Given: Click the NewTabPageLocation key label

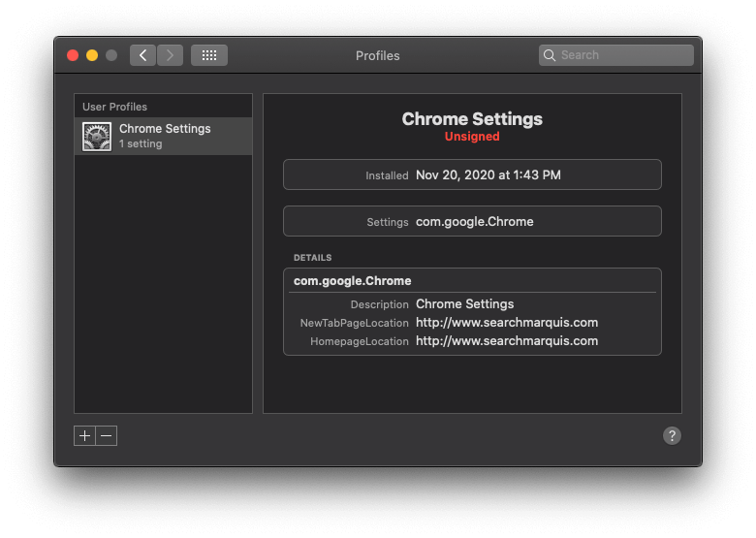Looking at the screenshot, I should click(355, 323).
